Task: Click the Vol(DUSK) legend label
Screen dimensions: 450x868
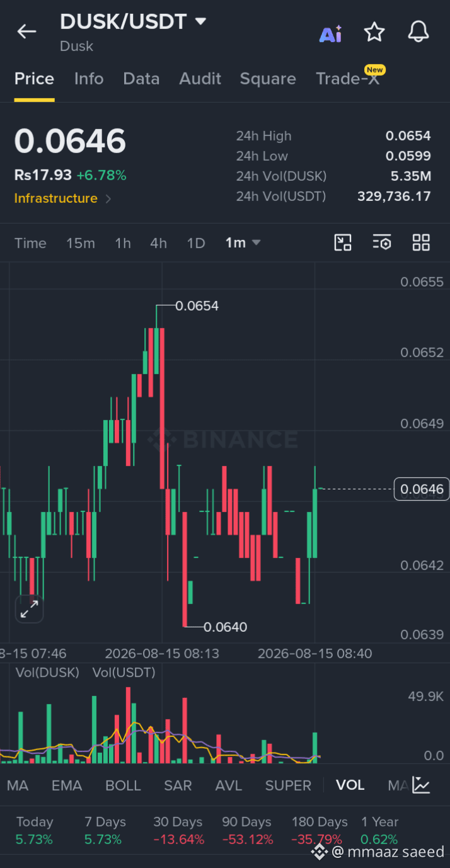Action: [x=47, y=672]
